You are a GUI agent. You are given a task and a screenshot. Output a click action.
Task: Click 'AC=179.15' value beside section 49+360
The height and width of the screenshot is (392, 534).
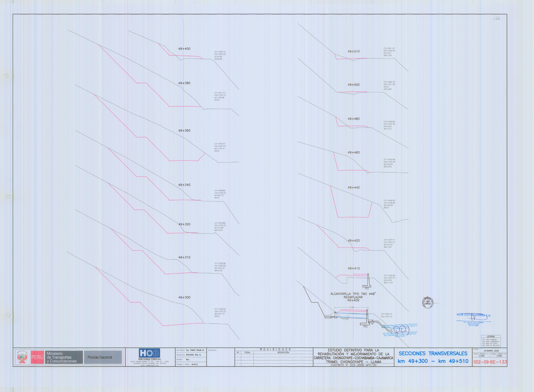pos(219,149)
